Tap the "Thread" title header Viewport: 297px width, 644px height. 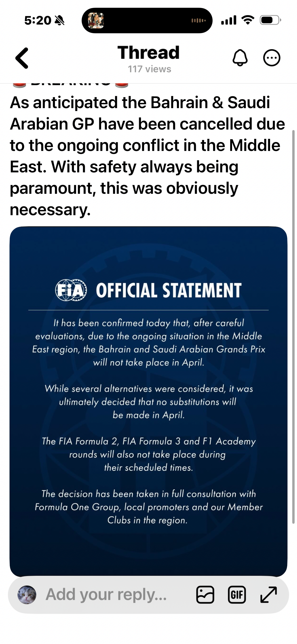(x=148, y=52)
